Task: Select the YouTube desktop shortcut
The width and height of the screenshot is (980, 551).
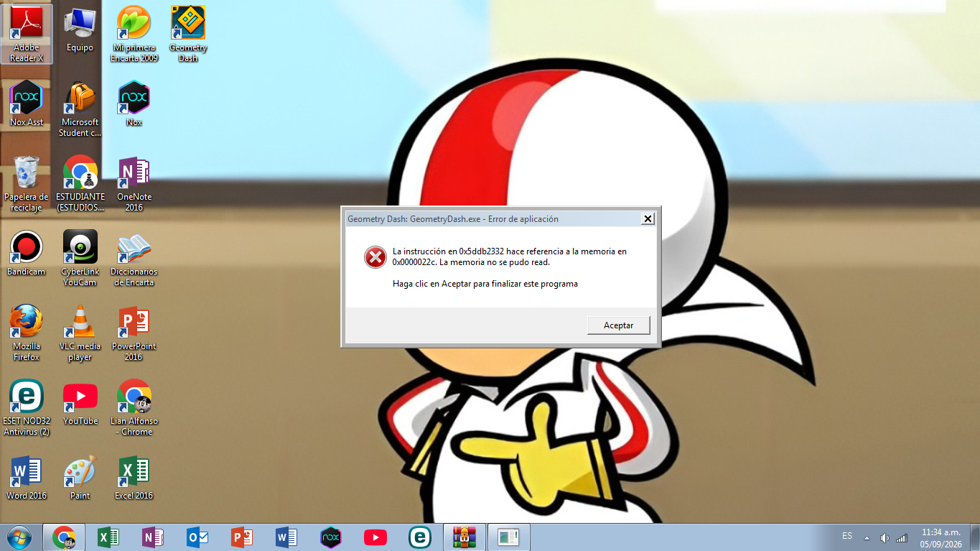Action: pyautogui.click(x=80, y=403)
